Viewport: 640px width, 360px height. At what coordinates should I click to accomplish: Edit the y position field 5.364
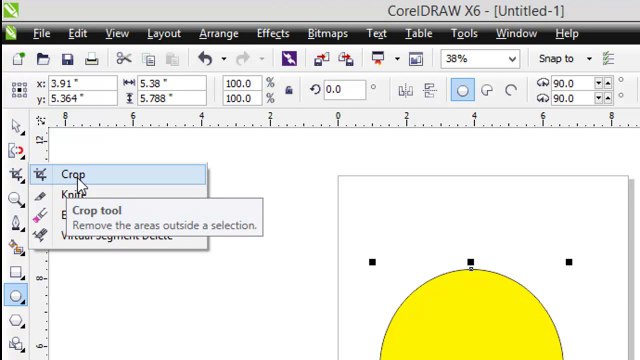[82, 98]
